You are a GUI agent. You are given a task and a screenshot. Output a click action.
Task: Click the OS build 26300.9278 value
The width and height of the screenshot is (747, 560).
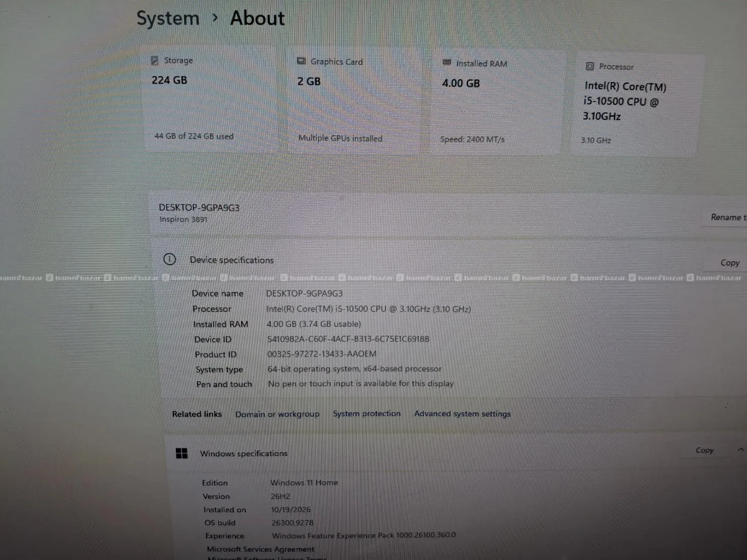(x=292, y=523)
